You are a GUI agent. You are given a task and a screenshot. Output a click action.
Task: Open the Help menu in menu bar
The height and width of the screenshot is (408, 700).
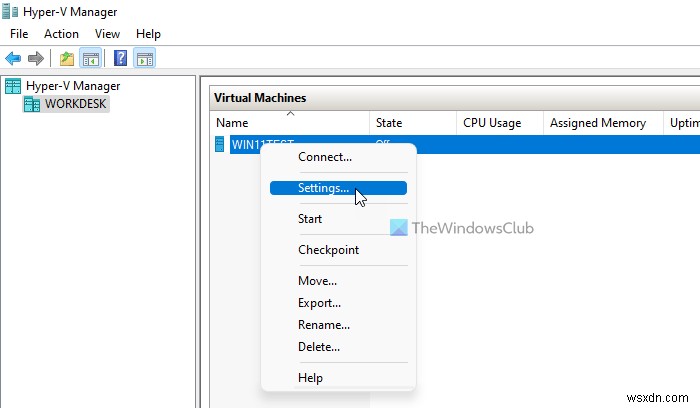tap(148, 34)
